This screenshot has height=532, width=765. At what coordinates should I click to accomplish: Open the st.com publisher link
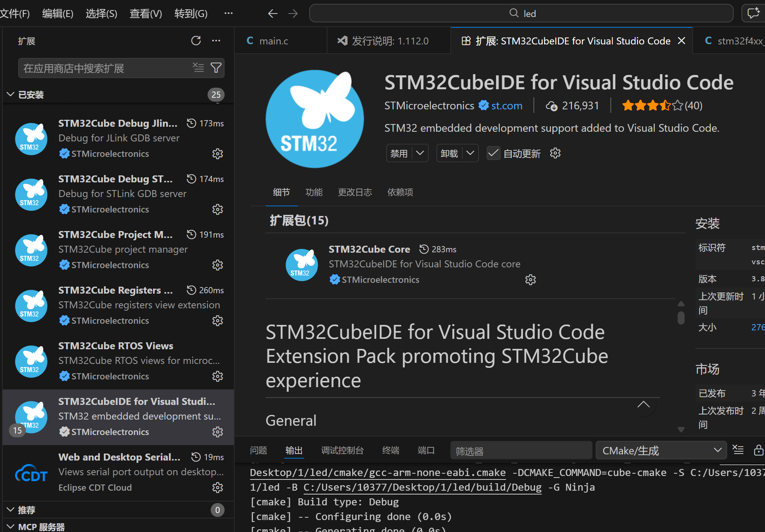[506, 105]
